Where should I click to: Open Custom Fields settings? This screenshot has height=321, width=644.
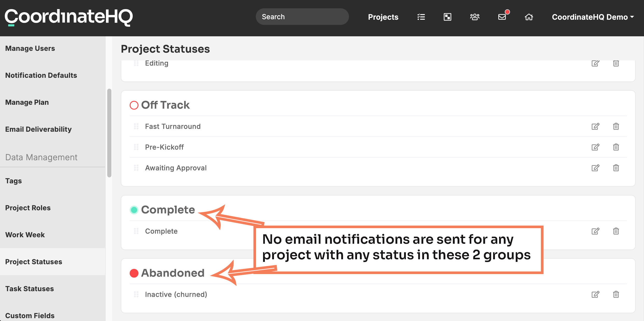(30, 316)
